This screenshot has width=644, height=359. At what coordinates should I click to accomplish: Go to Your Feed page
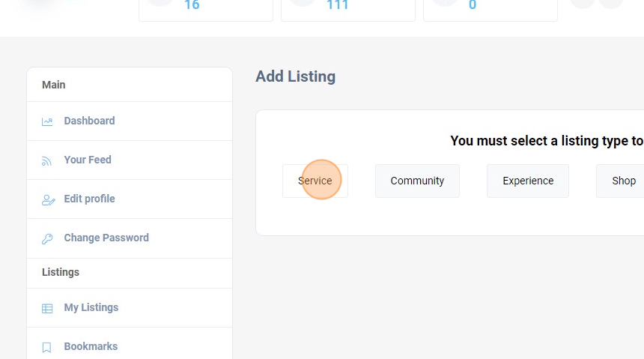click(x=88, y=160)
